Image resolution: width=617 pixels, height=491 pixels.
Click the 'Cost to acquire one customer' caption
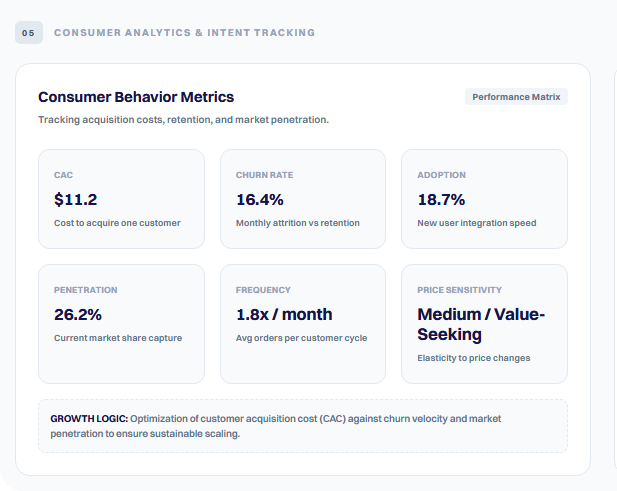117,223
